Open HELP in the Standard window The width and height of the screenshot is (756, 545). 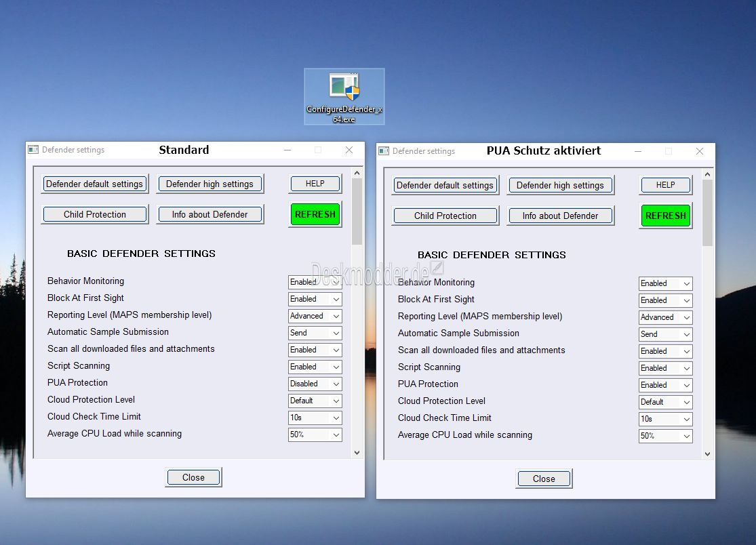[x=315, y=184]
